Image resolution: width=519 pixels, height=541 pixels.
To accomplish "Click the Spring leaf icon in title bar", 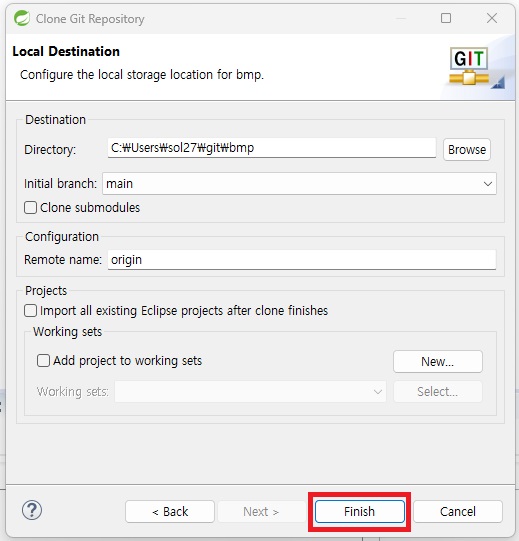I will 22,18.
